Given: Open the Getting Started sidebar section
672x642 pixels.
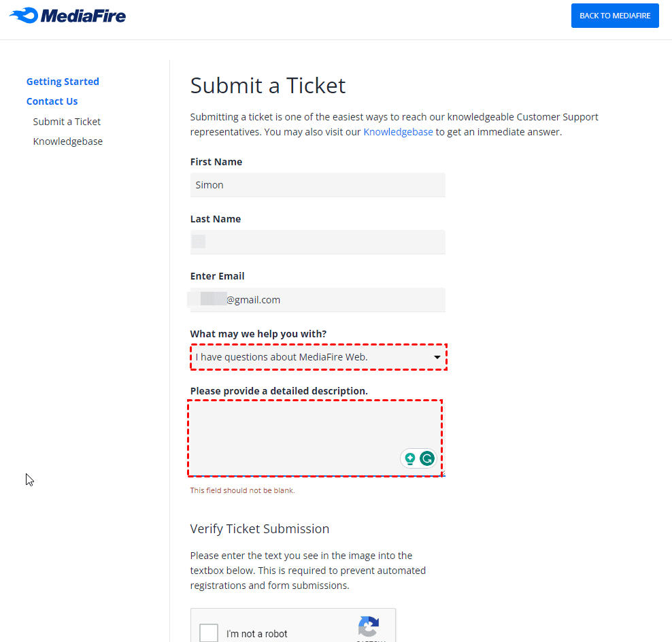Looking at the screenshot, I should [x=63, y=82].
